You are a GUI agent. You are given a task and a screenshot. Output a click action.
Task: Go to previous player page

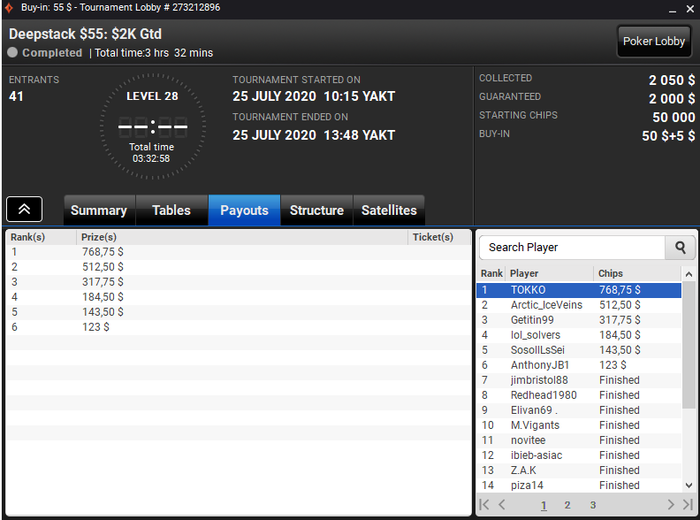coord(502,505)
